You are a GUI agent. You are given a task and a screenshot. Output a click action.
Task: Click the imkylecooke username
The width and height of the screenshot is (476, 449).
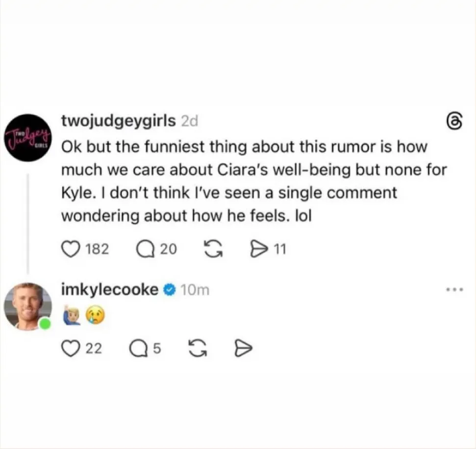tap(110, 290)
